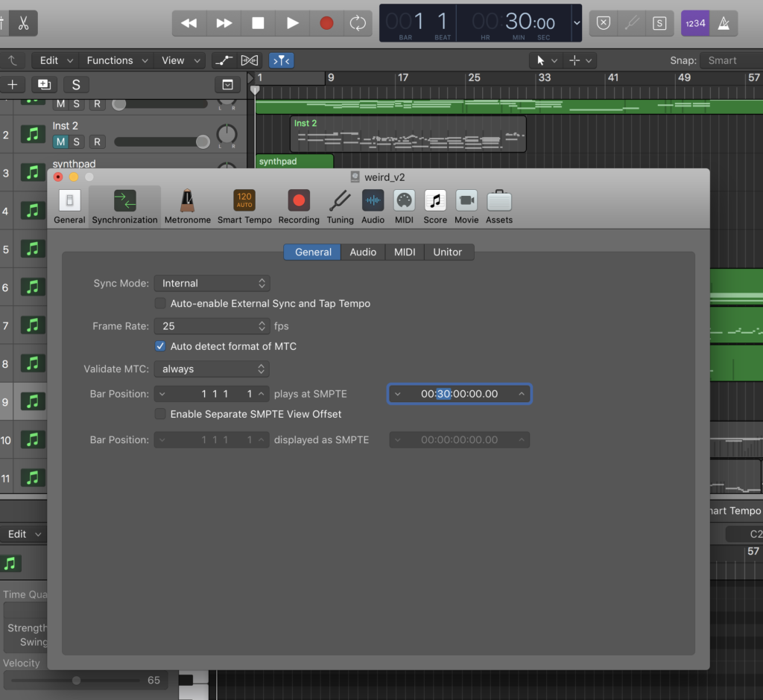763x700 pixels.
Task: Open Synchronization settings pane
Action: (x=124, y=207)
